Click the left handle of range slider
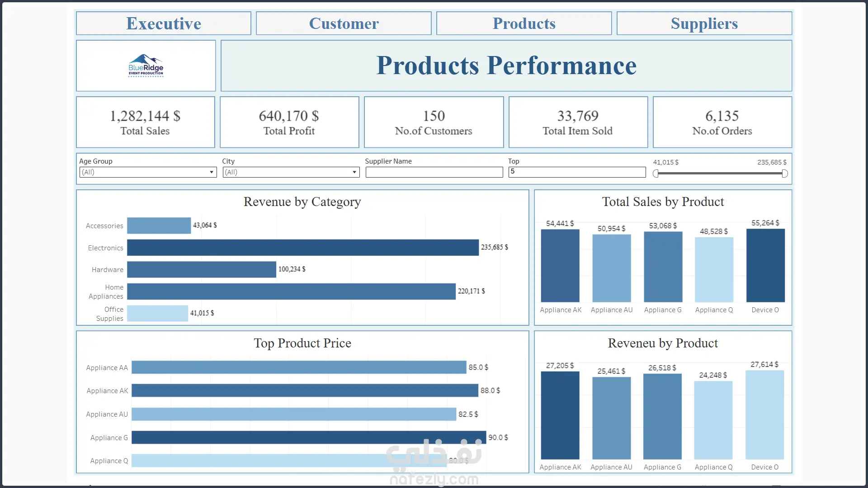Screen dimensions: 868x488 click(x=656, y=174)
